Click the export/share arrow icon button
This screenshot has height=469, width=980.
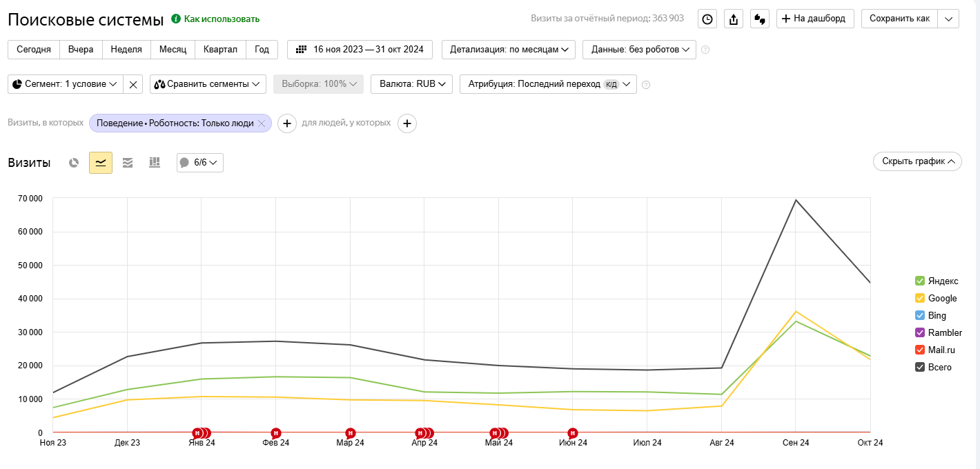[x=733, y=19]
